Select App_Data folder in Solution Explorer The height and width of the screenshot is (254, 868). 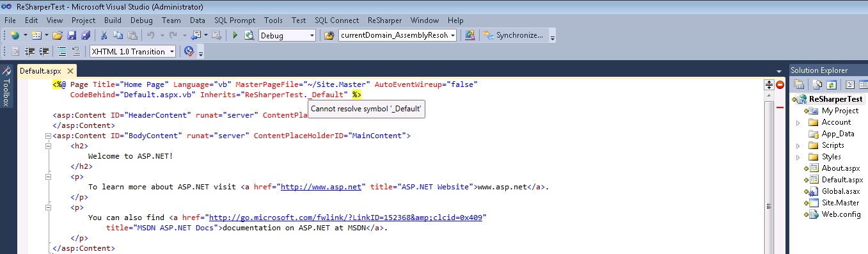(838, 134)
